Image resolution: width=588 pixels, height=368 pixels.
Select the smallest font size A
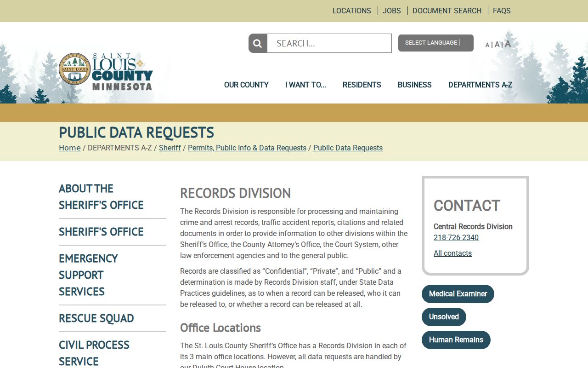coord(487,45)
